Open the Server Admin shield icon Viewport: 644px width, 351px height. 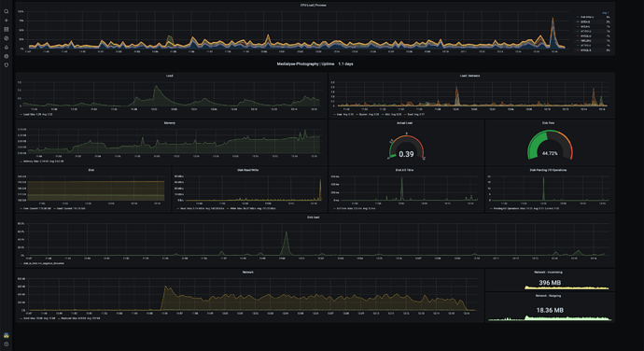7,65
